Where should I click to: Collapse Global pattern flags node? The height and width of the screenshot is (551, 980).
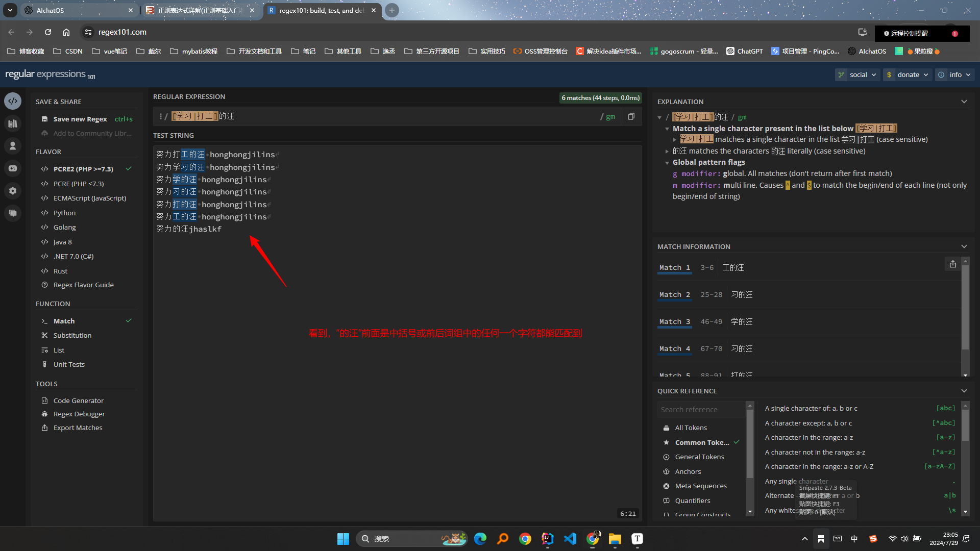(667, 163)
